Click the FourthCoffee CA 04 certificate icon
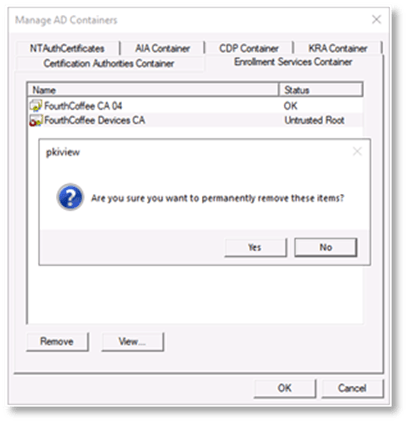The height and width of the screenshot is (422, 407). click(36, 106)
